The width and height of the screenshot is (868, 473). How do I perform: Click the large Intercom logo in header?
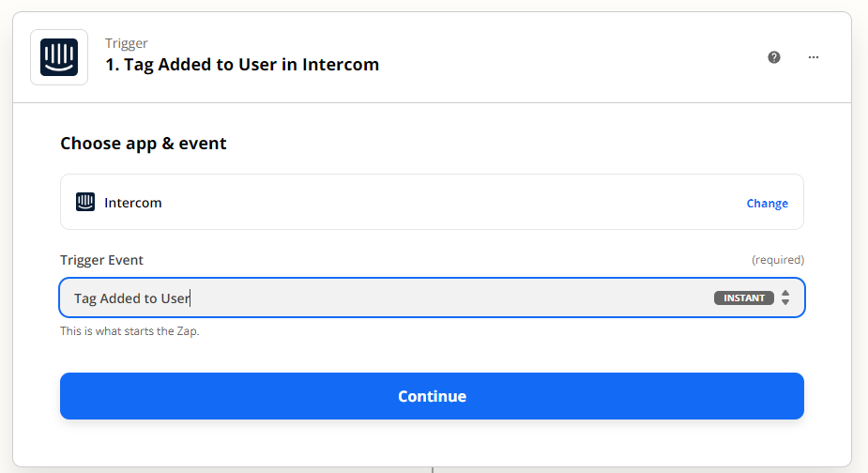click(x=59, y=57)
